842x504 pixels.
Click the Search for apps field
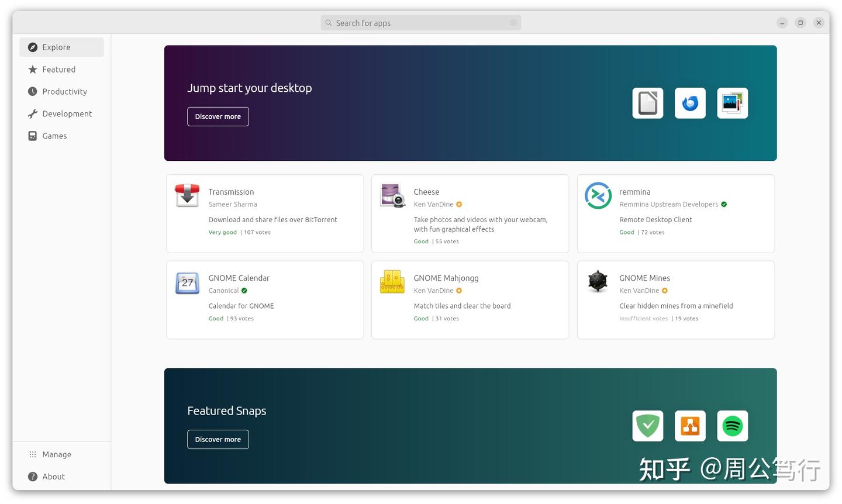[x=420, y=22]
